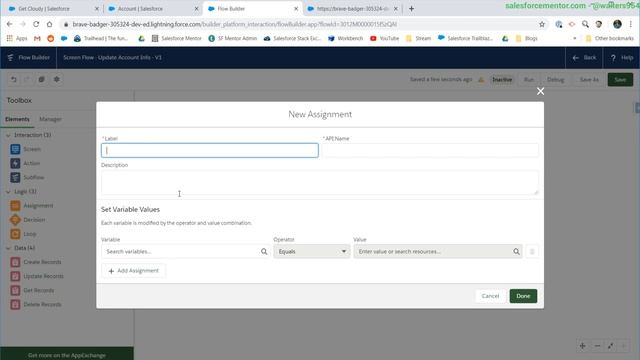Click the browser home icon

(x=49, y=24)
